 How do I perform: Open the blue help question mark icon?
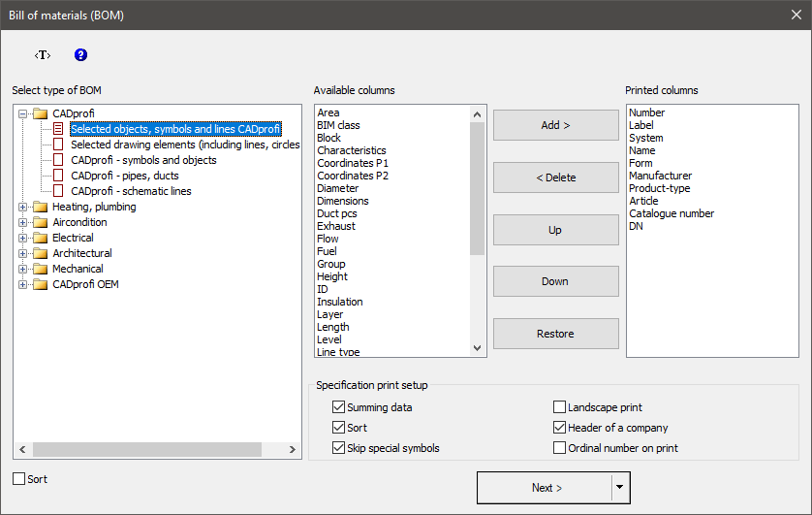[80, 55]
